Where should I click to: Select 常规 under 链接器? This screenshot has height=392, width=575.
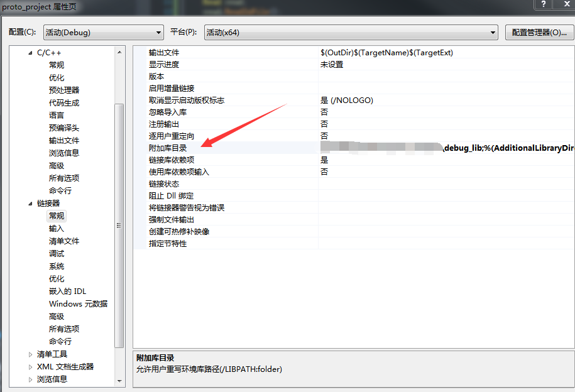tap(57, 215)
